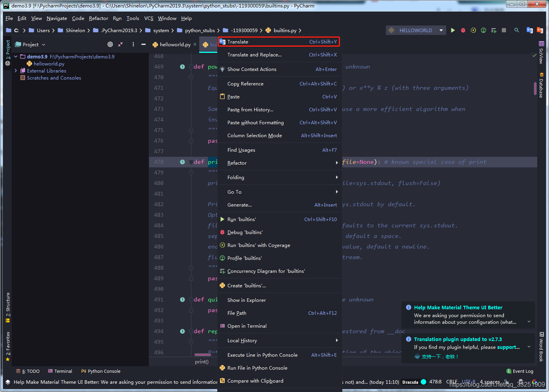Choose Show Context Actions
Screen dimensions: 549x392
(280, 69)
